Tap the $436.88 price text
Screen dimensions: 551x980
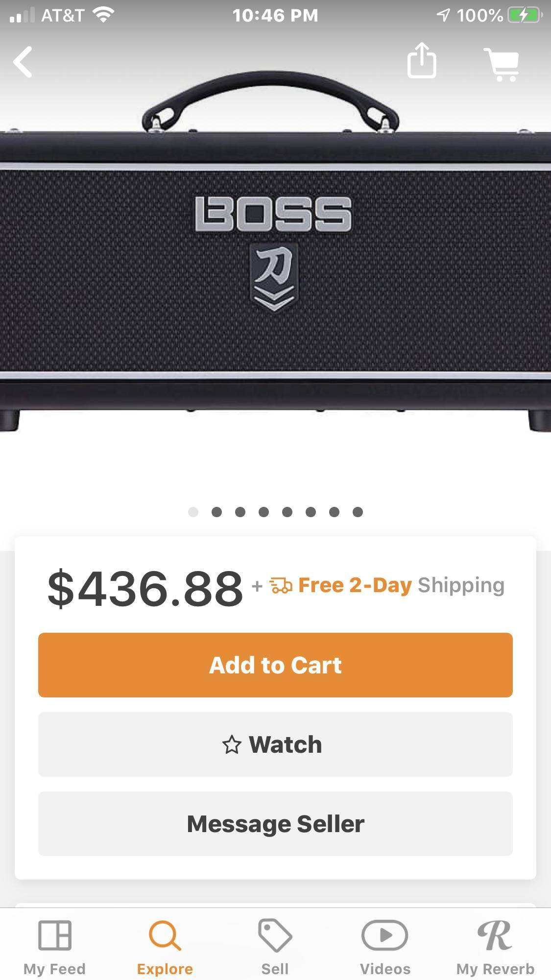click(x=145, y=589)
